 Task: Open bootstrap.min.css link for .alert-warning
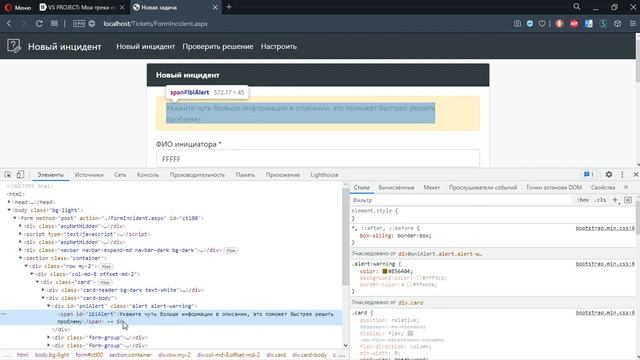[605, 264]
